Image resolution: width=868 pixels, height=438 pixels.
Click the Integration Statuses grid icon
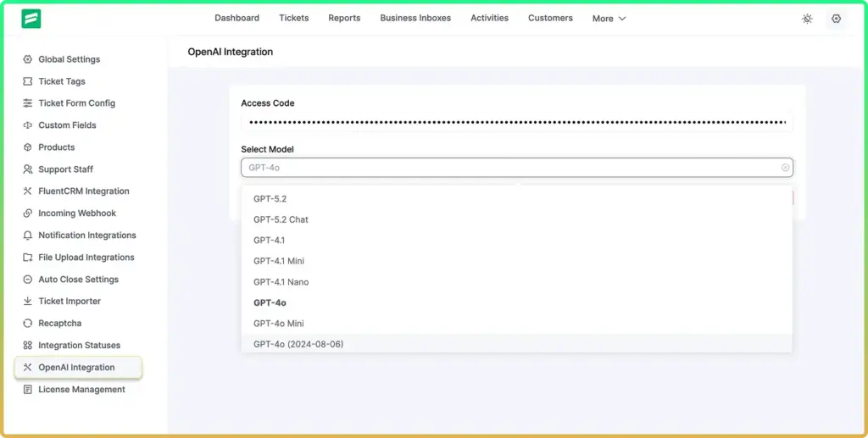tap(27, 345)
